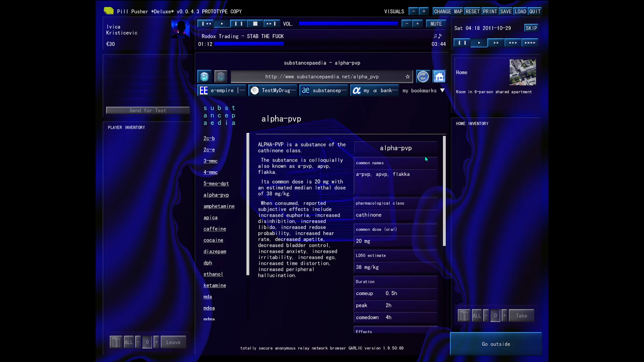Screen dimensions: 644x362
Task: Open my bookmarks dropdown
Action: click(423, 90)
